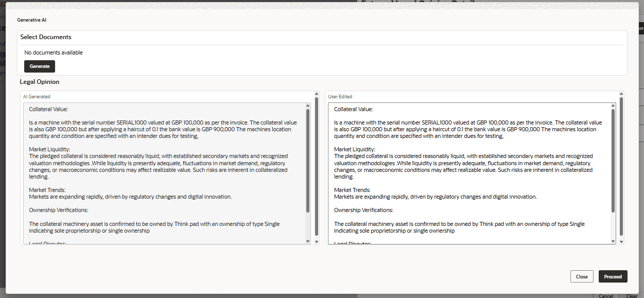Click the outer scroll-up arrow of AI Generated panel
Image resolution: width=644 pixels, height=298 pixels.
click(316, 94)
